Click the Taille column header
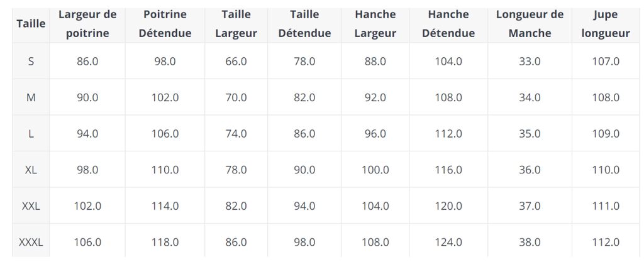The image size is (644, 262). click(31, 24)
